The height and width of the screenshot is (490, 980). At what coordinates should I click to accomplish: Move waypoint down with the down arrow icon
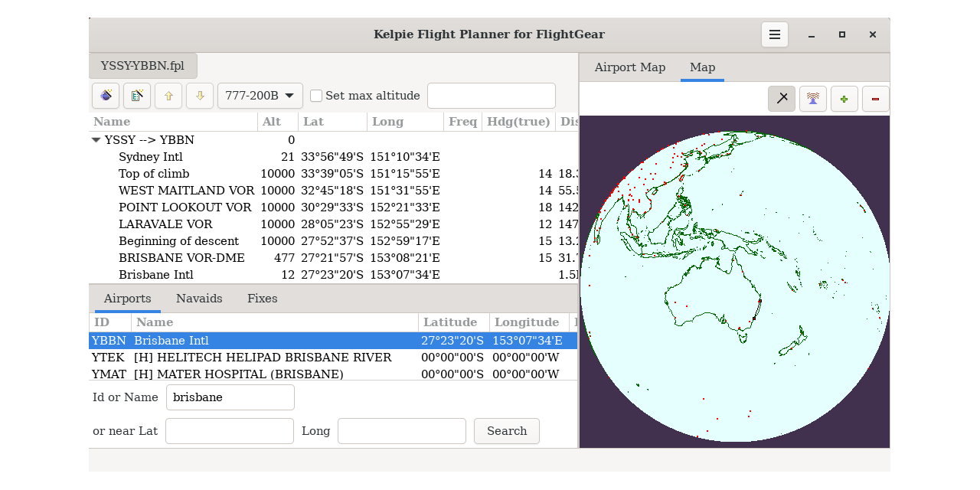click(x=200, y=96)
